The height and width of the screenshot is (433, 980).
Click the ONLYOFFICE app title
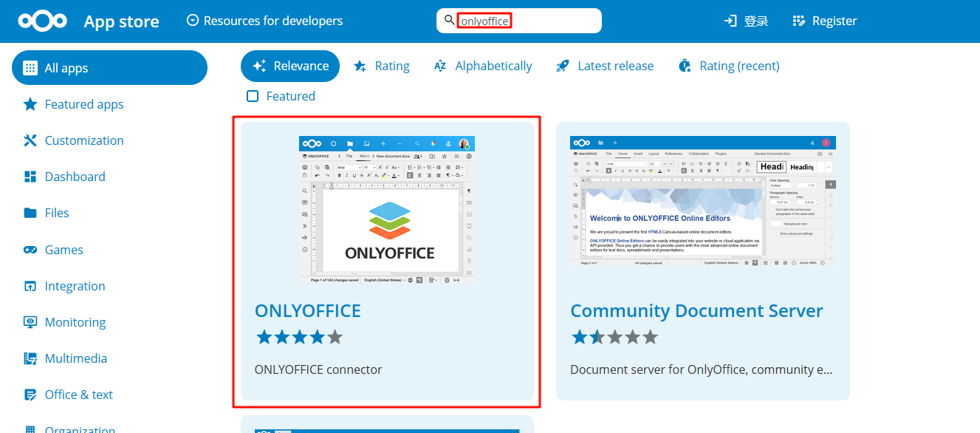(x=308, y=310)
